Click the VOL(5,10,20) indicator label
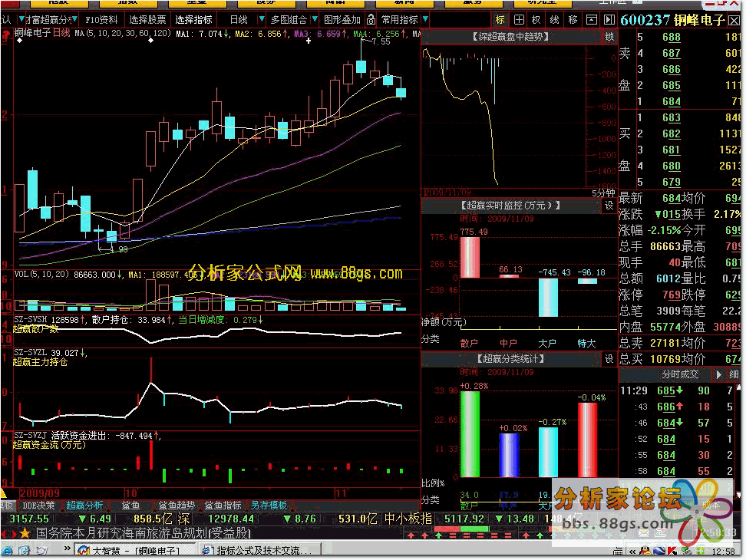The width and height of the screenshot is (746, 560). pyautogui.click(x=42, y=275)
